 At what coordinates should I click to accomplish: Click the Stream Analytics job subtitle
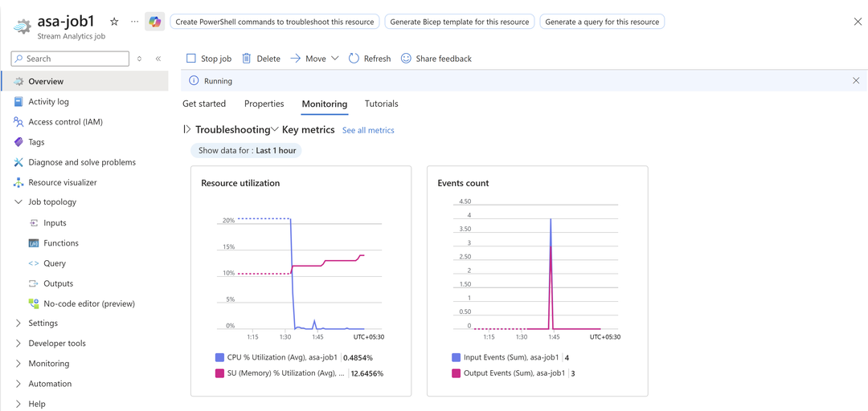[x=71, y=36]
